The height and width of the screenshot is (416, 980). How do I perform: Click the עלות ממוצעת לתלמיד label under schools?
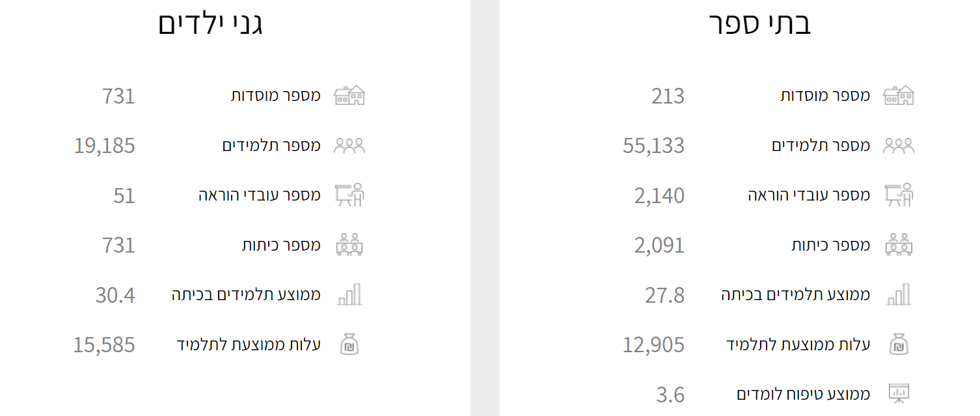[798, 344]
